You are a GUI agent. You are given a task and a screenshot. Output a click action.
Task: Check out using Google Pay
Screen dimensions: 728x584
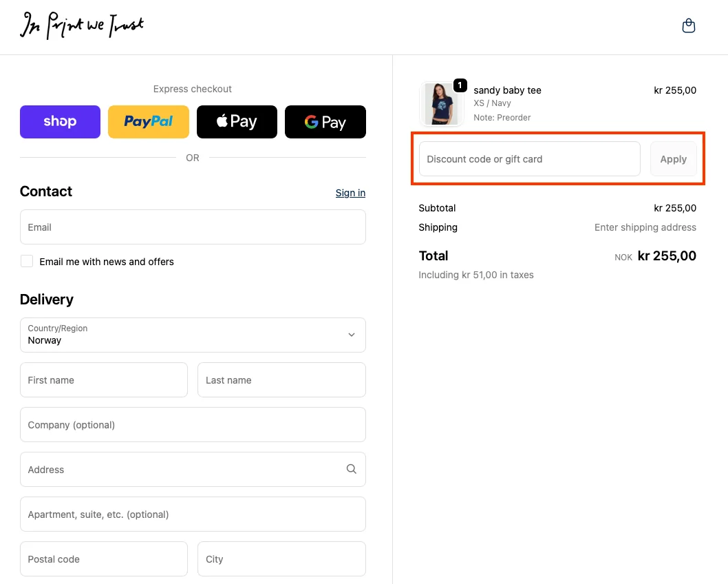pyautogui.click(x=325, y=122)
